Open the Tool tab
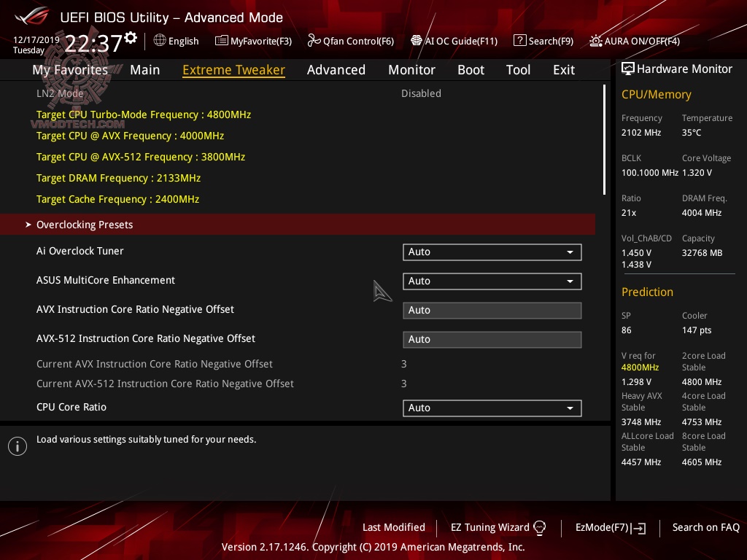The image size is (747, 560). (518, 69)
